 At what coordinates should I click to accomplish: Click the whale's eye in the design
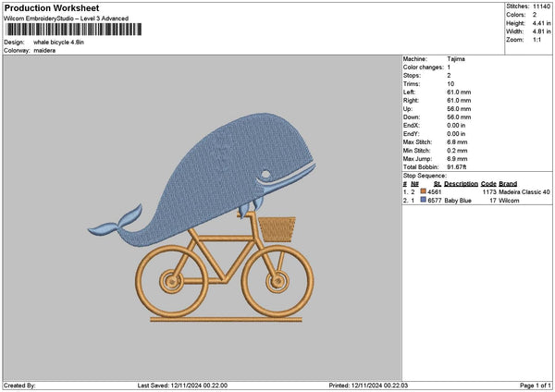coord(265,170)
